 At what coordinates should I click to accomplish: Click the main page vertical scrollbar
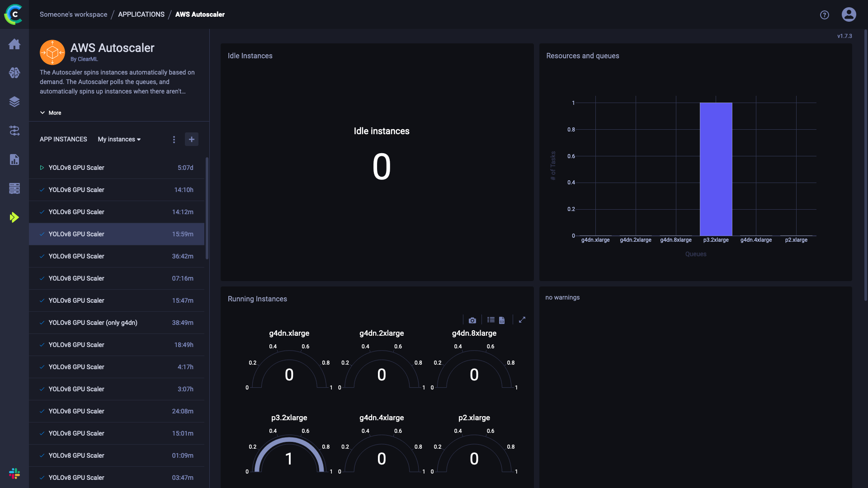(866, 165)
